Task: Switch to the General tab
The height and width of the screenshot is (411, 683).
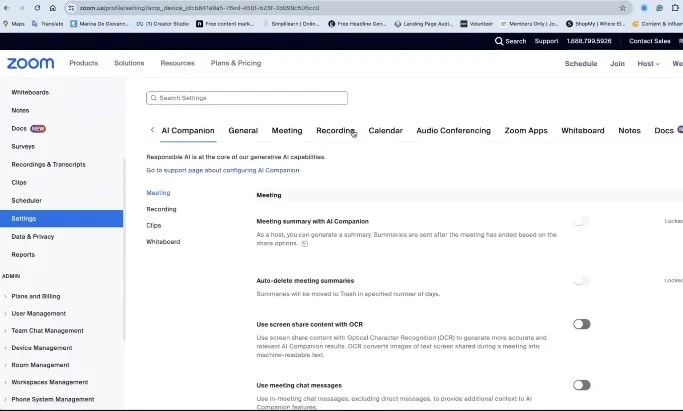Action: [243, 131]
